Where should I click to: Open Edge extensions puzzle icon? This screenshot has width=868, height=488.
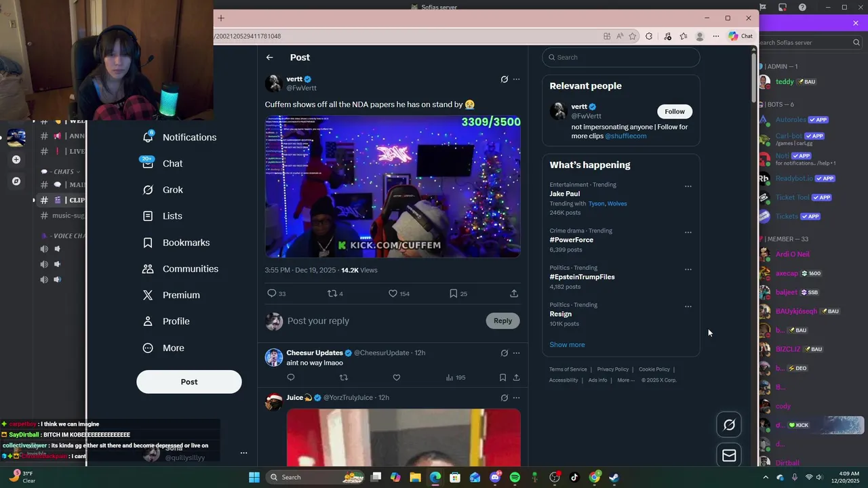tap(649, 36)
